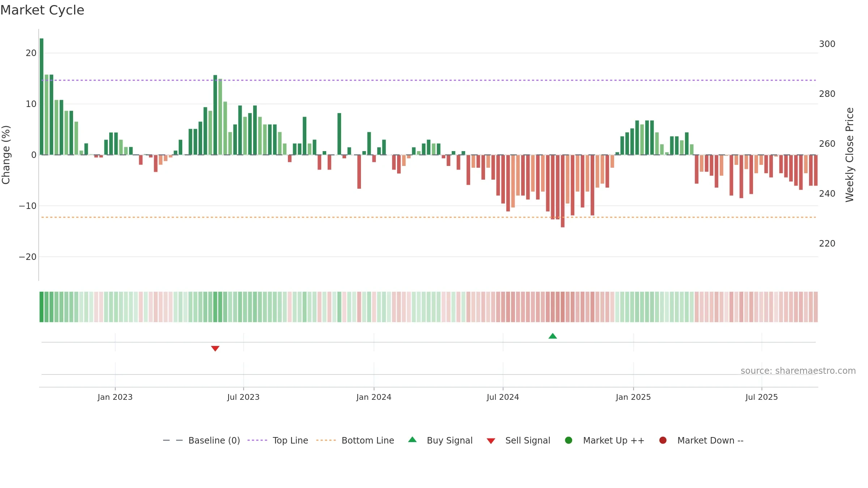Toggle the Buy Signal legend entry

[440, 440]
